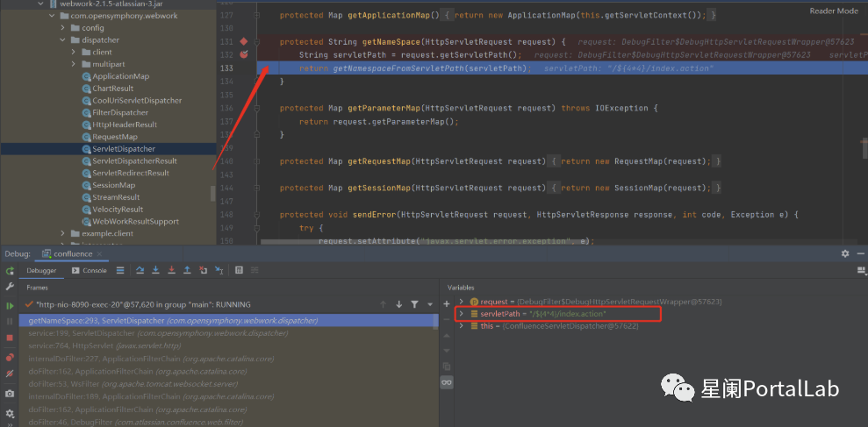The width and height of the screenshot is (868, 427).
Task: Collapse the com.opensymphony.webwork package
Action: point(52,16)
